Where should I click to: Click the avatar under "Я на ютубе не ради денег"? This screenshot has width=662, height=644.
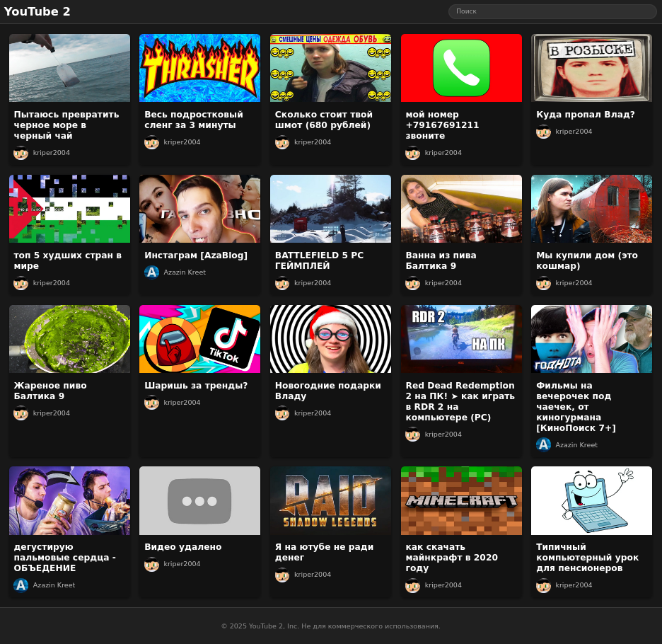(282, 575)
